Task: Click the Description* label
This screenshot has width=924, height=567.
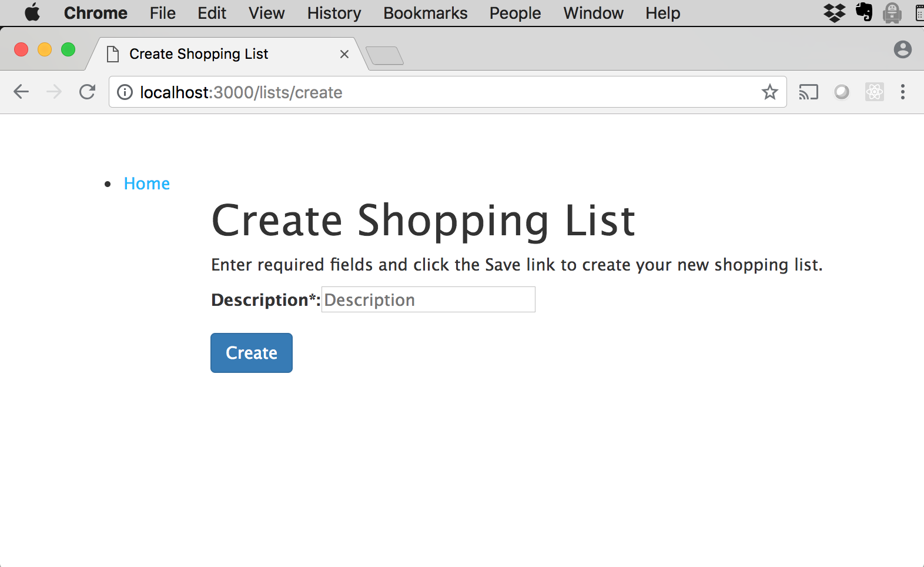Action: tap(266, 300)
